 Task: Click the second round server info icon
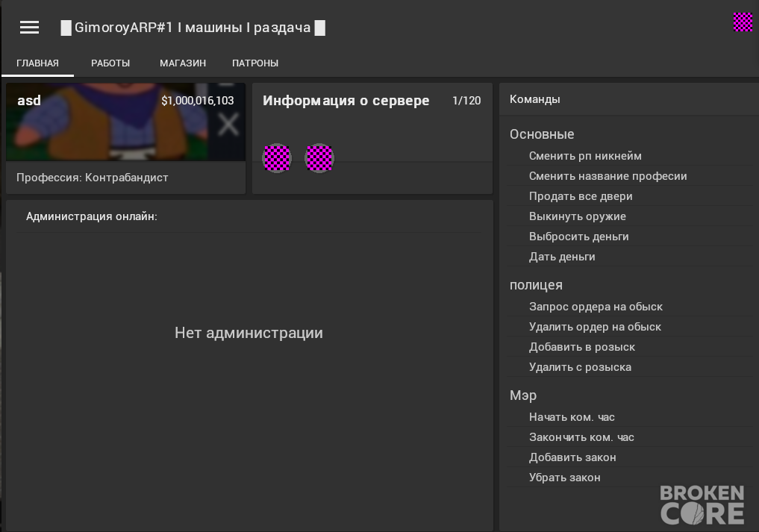(x=319, y=158)
